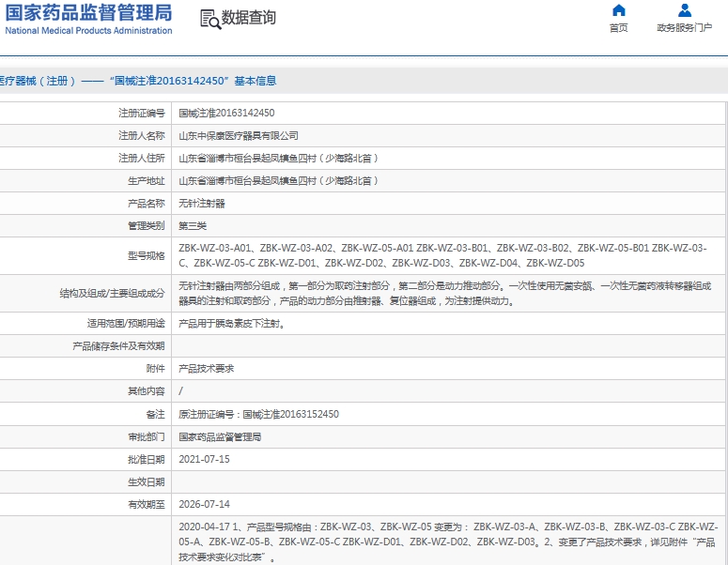
Task: Click the 产品名称 label
Action: click(x=147, y=204)
